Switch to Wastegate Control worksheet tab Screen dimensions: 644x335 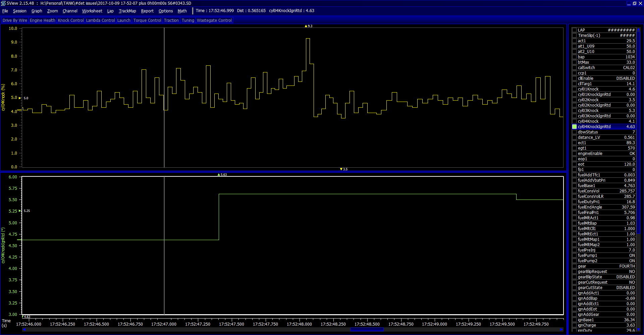[214, 20]
